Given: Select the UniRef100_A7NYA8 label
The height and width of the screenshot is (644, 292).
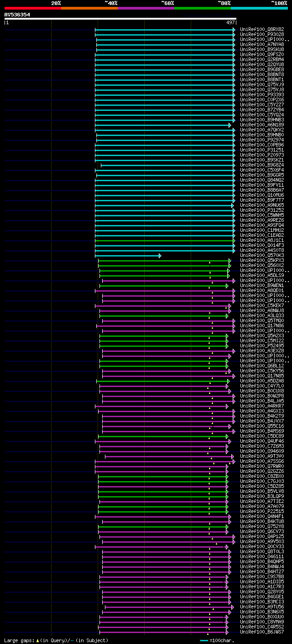Looking at the screenshot, I should [262, 45].
